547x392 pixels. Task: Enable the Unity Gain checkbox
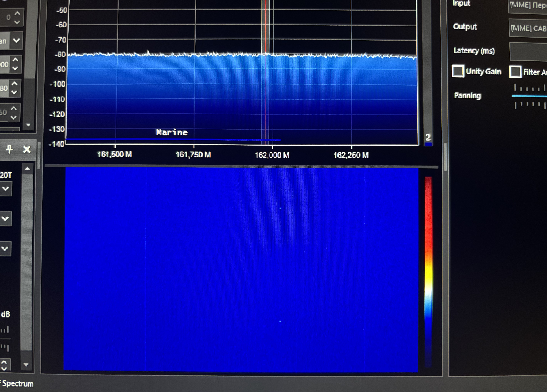(x=458, y=71)
